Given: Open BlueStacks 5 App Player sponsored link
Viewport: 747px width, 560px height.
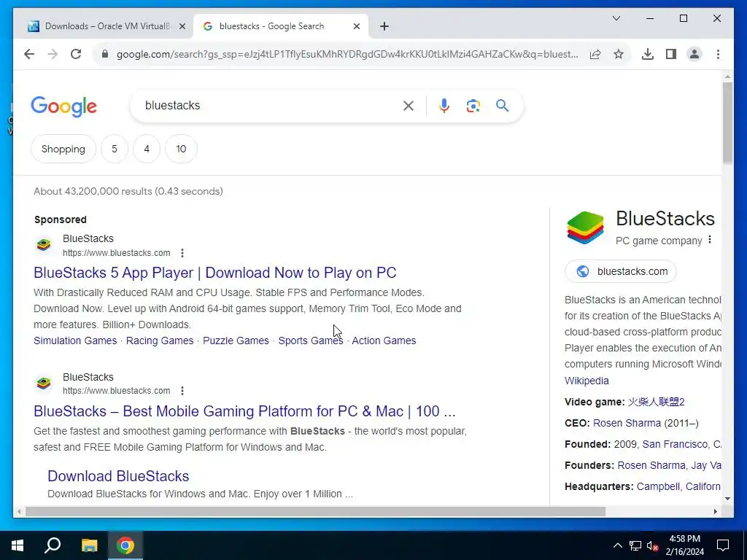Looking at the screenshot, I should (215, 273).
